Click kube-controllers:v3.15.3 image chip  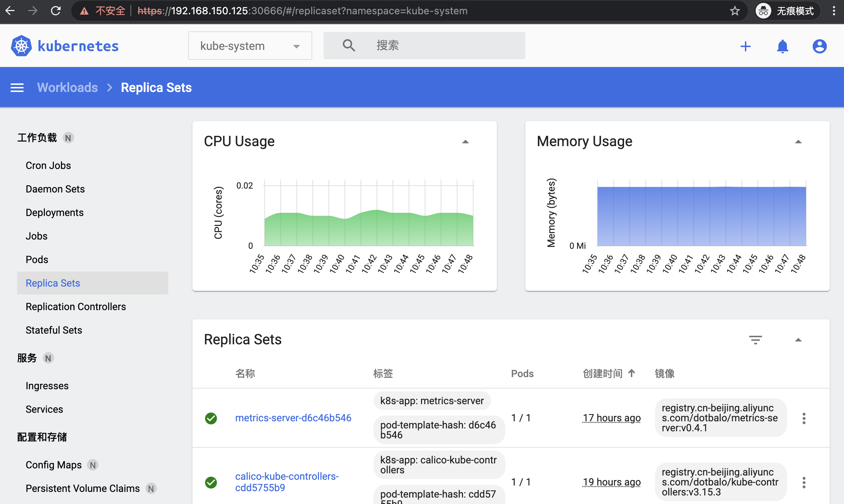[x=721, y=482]
